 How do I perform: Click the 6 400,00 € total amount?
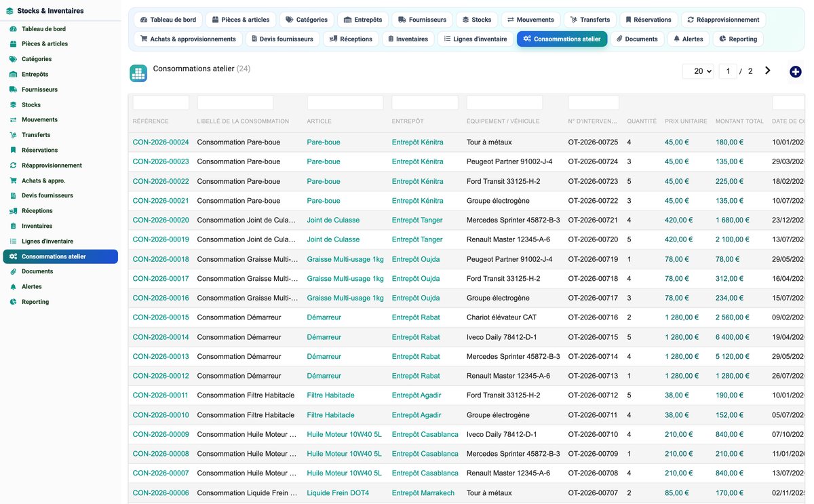coord(733,337)
